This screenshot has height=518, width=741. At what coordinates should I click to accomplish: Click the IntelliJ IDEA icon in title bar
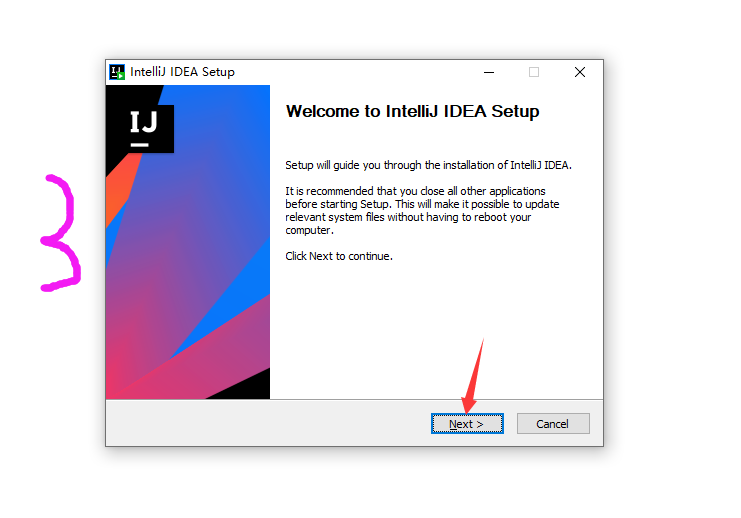pos(117,72)
